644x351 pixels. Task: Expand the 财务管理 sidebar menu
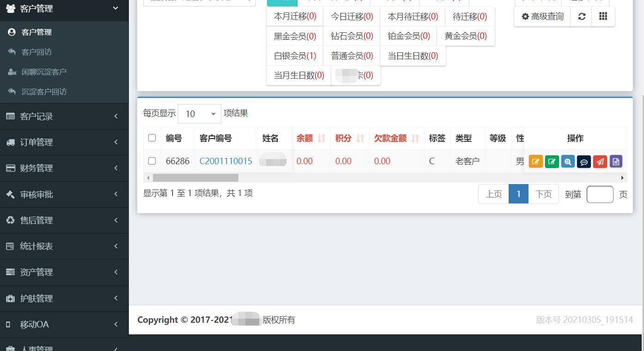pos(64,168)
